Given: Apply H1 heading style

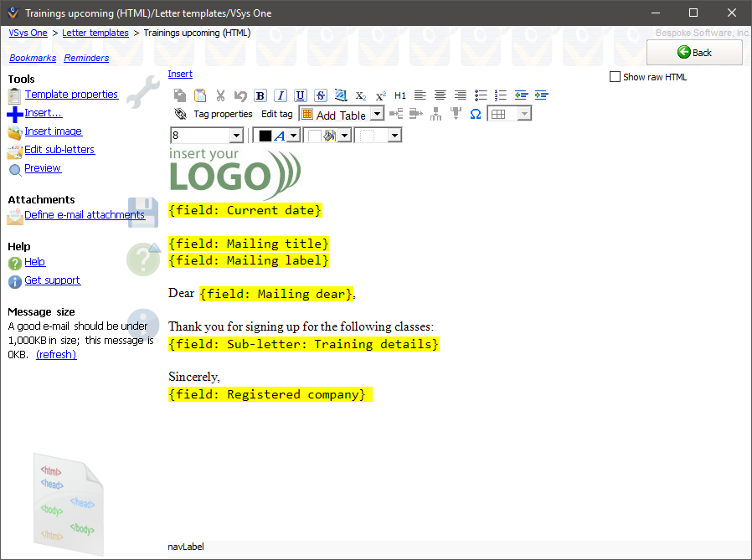Looking at the screenshot, I should pos(400,95).
